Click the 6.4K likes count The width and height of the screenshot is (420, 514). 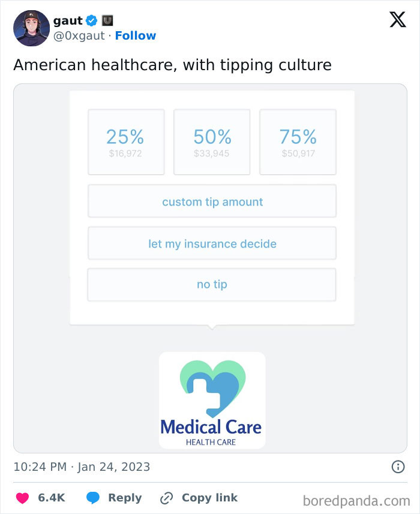point(50,498)
